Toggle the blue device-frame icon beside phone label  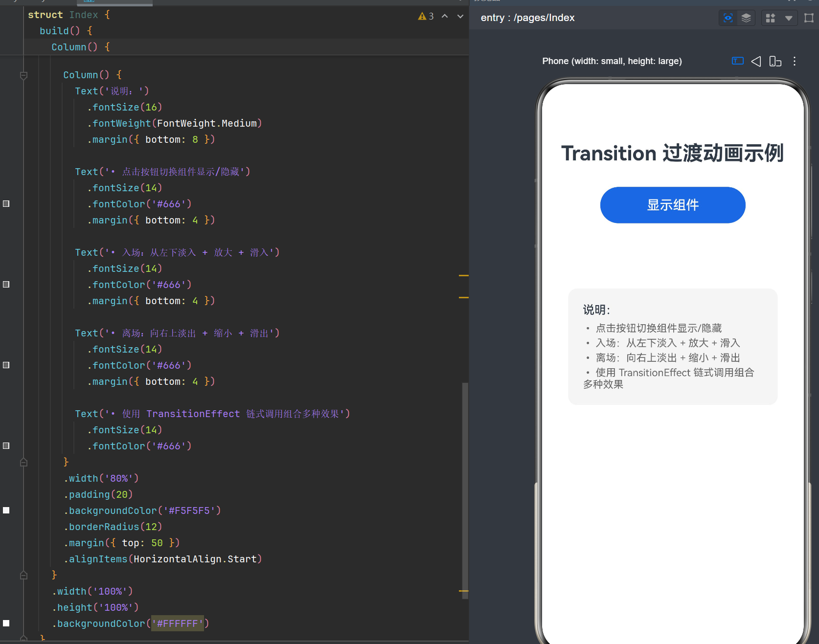[x=737, y=61]
